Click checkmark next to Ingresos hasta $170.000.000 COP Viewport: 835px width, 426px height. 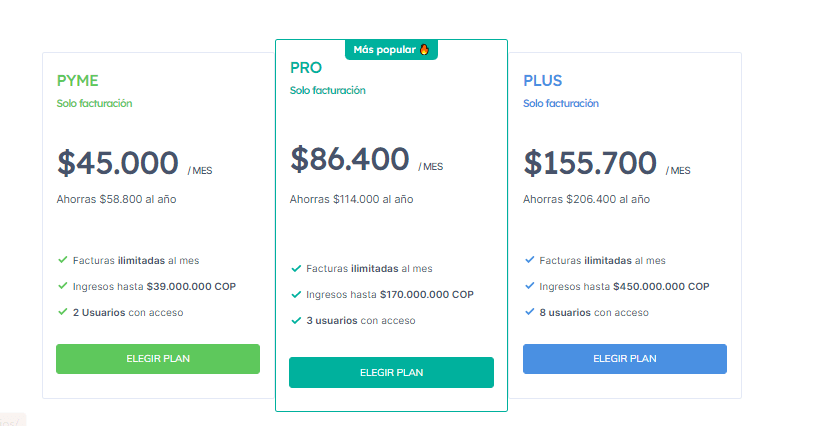(296, 294)
